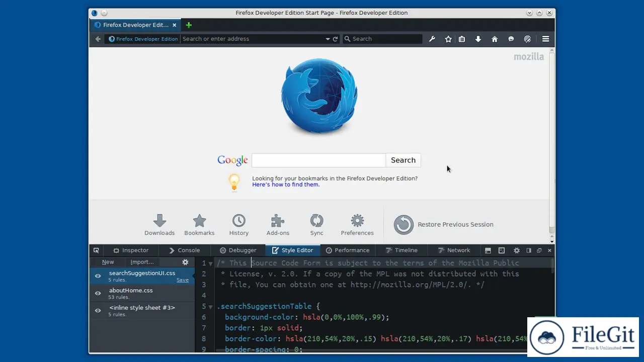Open the WebIDE globe icon in toolbar
The height and width of the screenshot is (362, 644).
527,39
